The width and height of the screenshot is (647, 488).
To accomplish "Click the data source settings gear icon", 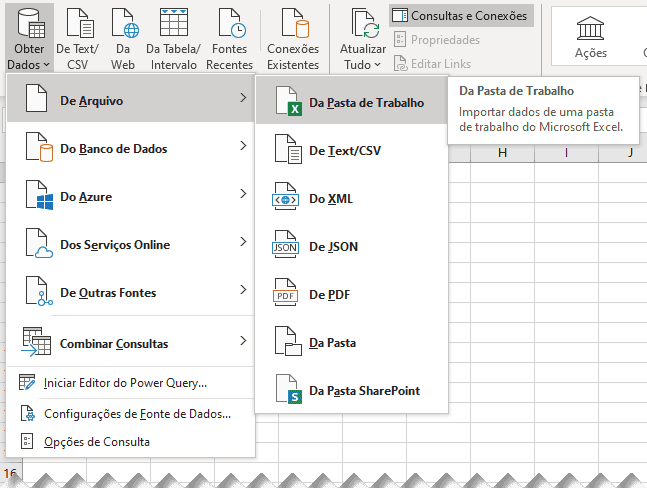I will (28, 413).
